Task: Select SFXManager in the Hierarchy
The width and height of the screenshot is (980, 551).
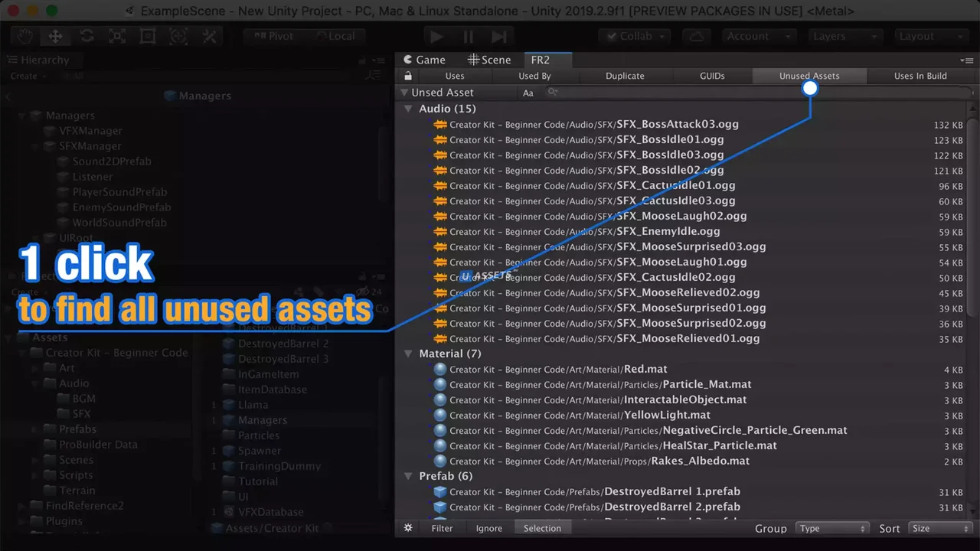Action: click(90, 146)
